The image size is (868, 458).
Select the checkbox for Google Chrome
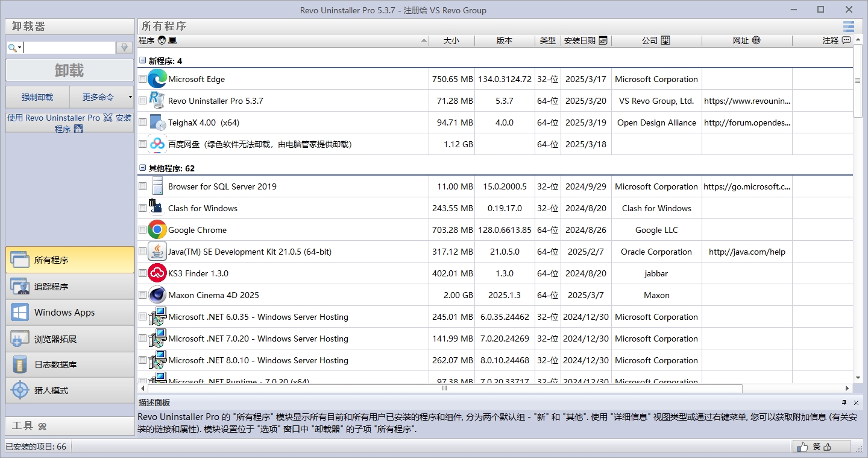142,230
